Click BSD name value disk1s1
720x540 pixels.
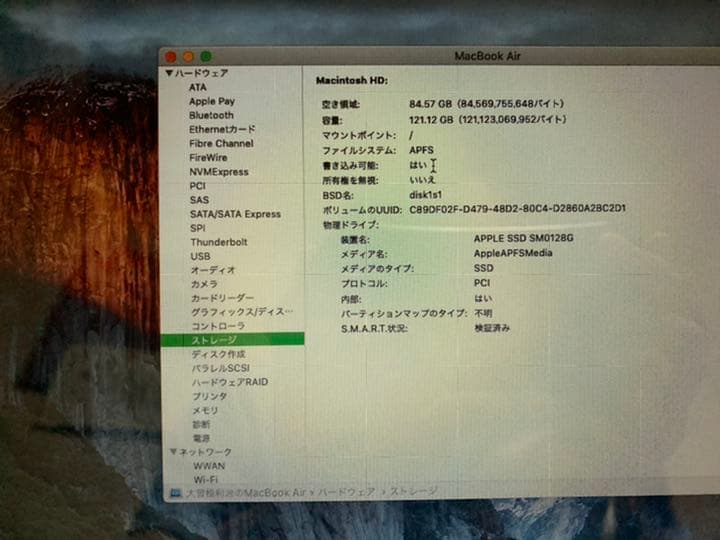(425, 195)
